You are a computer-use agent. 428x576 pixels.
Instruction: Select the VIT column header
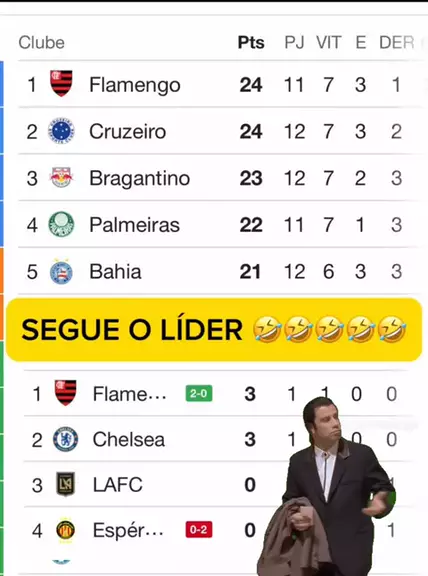pyautogui.click(x=329, y=43)
